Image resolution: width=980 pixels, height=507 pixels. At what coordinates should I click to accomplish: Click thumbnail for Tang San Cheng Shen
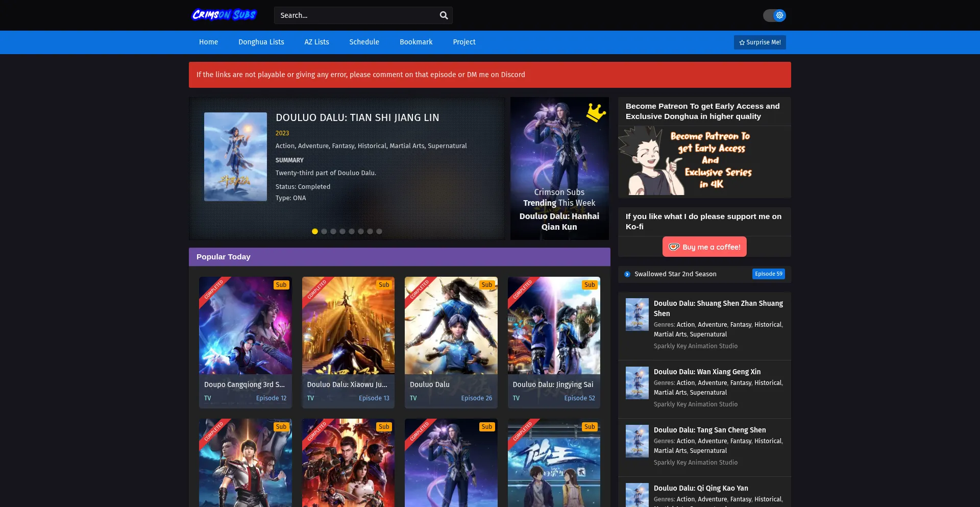(x=637, y=441)
